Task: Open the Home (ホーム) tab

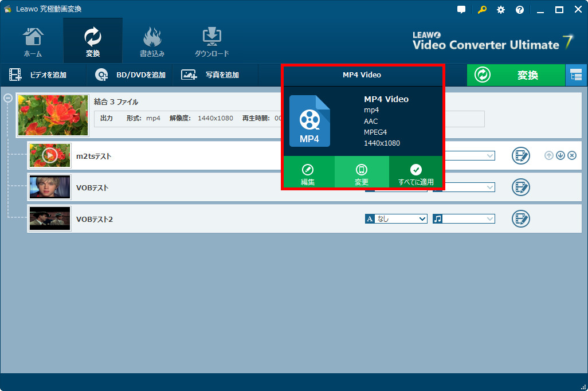Action: coord(33,42)
